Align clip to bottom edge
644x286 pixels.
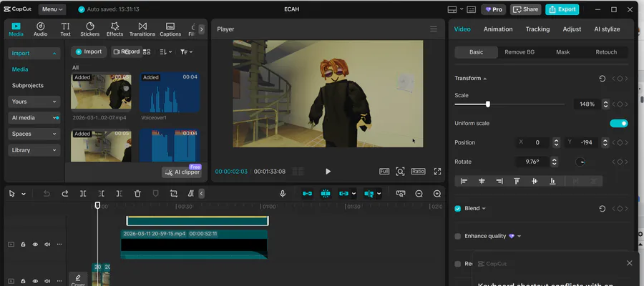coord(553,181)
